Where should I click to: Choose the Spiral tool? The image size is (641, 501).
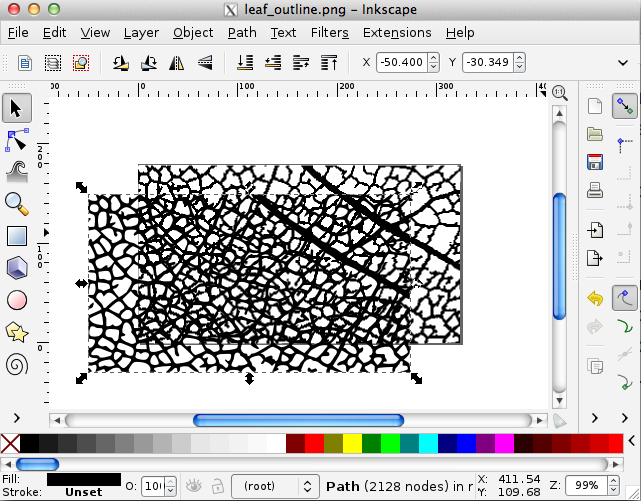[17, 364]
